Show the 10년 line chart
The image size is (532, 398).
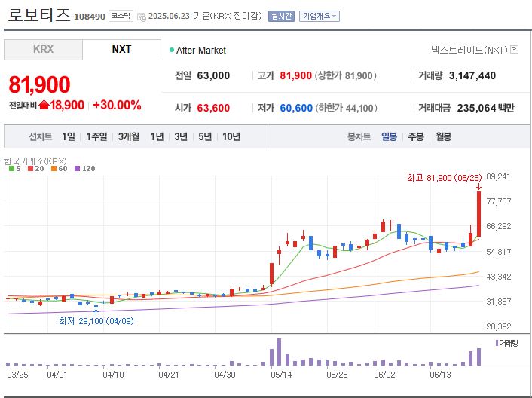(231, 136)
